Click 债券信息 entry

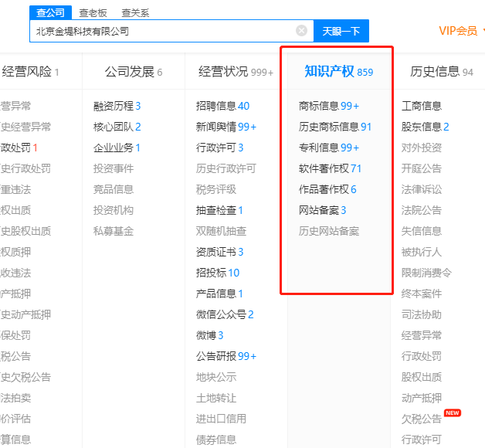(x=216, y=440)
